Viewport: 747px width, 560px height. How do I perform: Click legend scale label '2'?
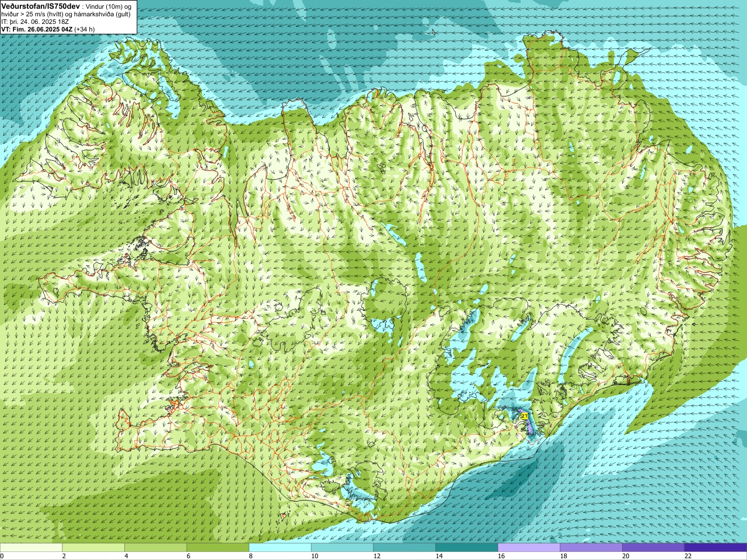coord(64,556)
